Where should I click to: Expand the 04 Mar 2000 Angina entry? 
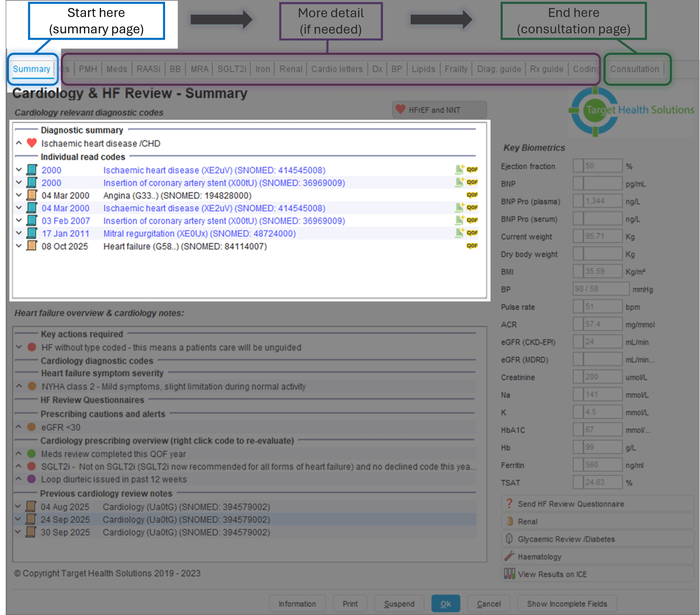click(x=19, y=195)
